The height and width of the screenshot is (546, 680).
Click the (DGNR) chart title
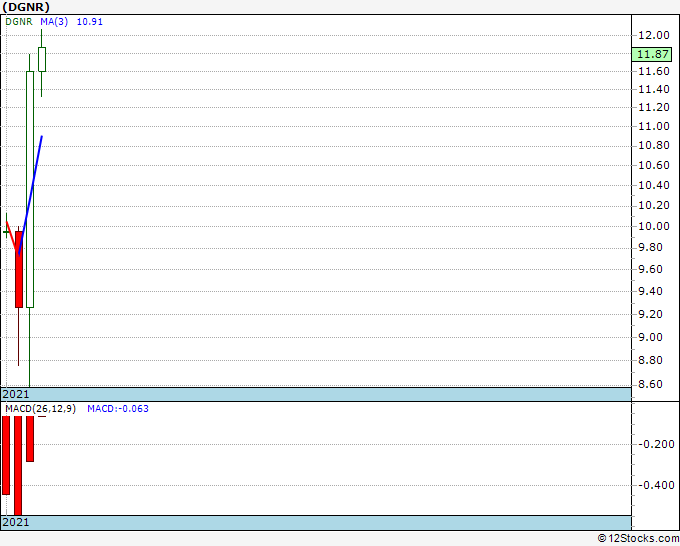(x=26, y=7)
